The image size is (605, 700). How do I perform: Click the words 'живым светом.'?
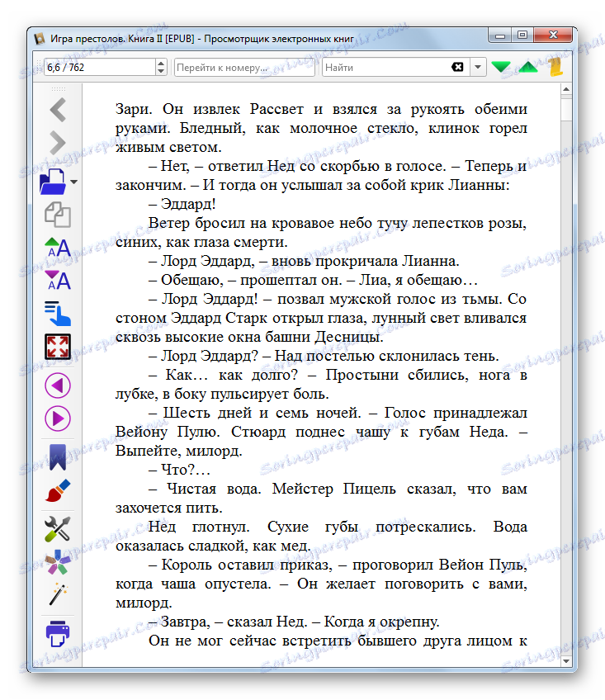(x=168, y=147)
